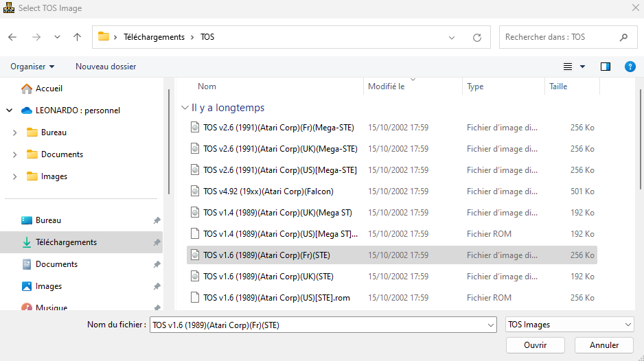Open Téléchargements in the breadcrumb path

click(154, 37)
